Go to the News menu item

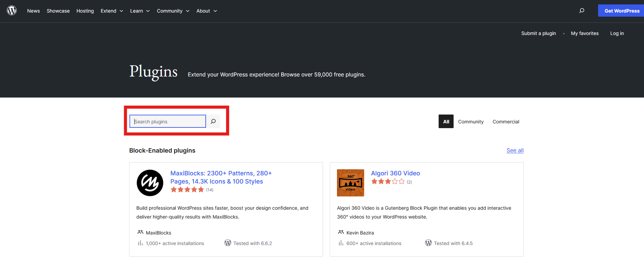pyautogui.click(x=33, y=11)
